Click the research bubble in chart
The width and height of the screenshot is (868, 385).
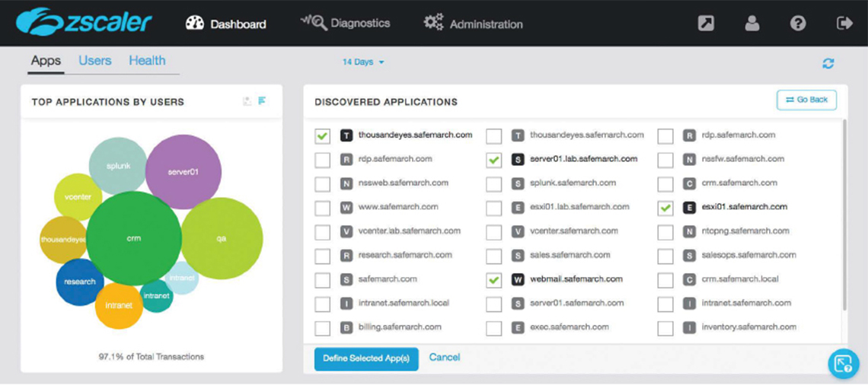pyautogui.click(x=80, y=282)
